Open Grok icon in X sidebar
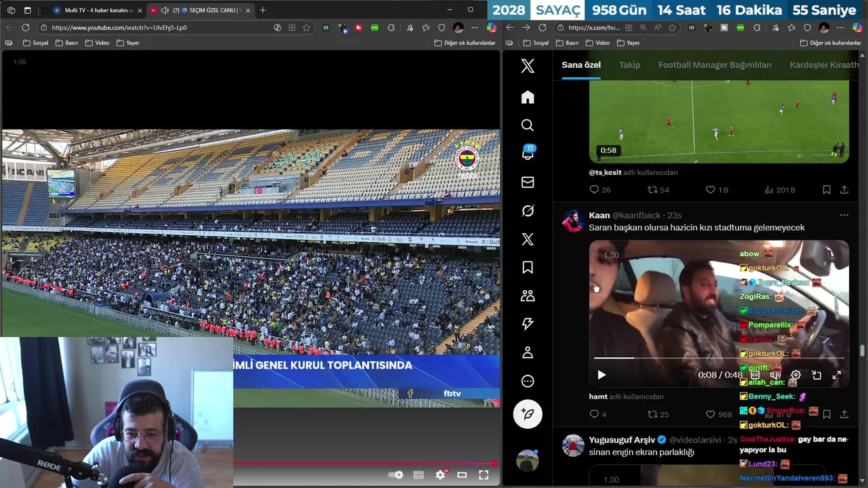The image size is (868, 488). click(528, 211)
